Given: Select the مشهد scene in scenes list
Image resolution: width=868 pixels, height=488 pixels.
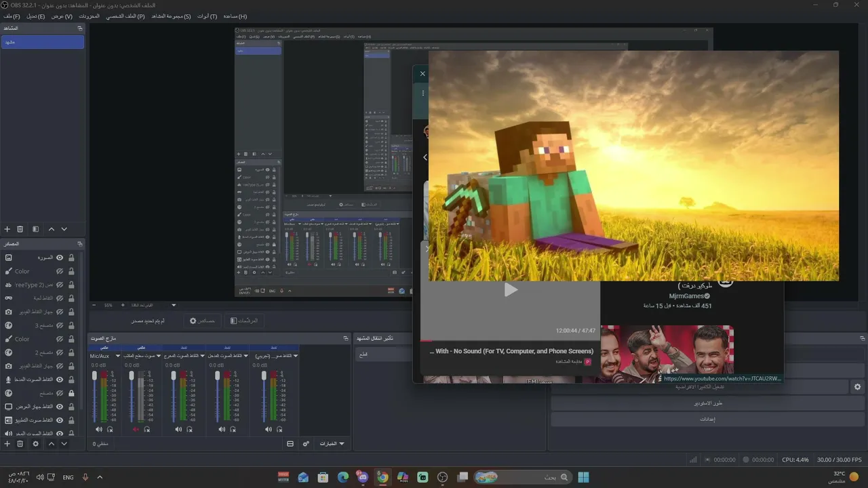Looking at the screenshot, I should point(42,42).
